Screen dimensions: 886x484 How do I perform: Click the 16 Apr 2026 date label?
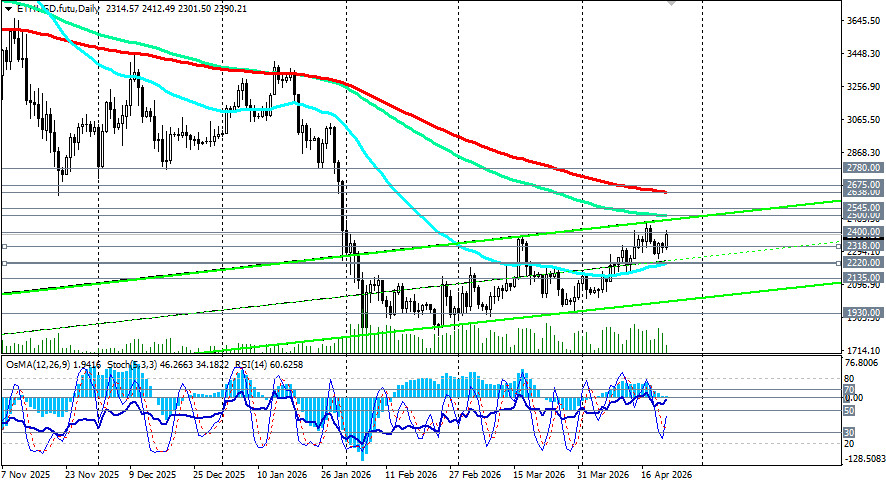pos(666,474)
